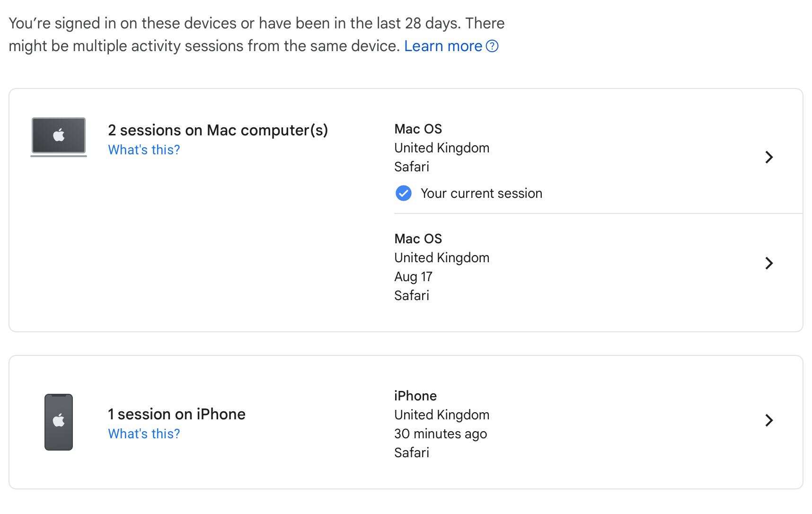Image resolution: width=812 pixels, height=514 pixels.
Task: Expand the Aug 17 Mac session chevron
Action: tap(769, 263)
